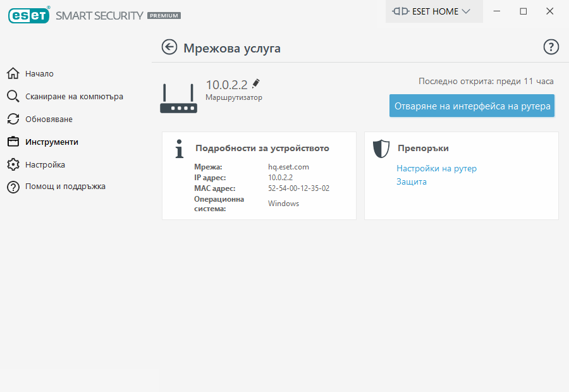Open Настройки на рутер link

[x=436, y=168]
